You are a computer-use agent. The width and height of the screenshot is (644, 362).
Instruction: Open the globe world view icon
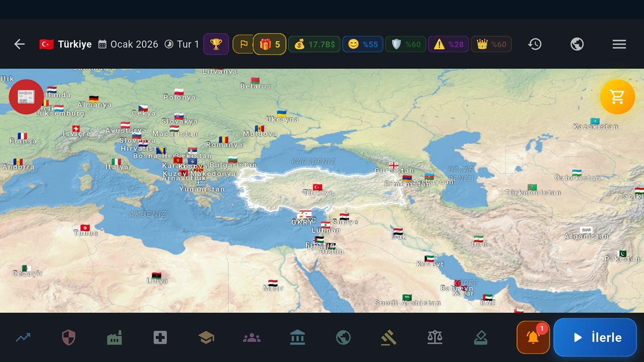point(577,44)
